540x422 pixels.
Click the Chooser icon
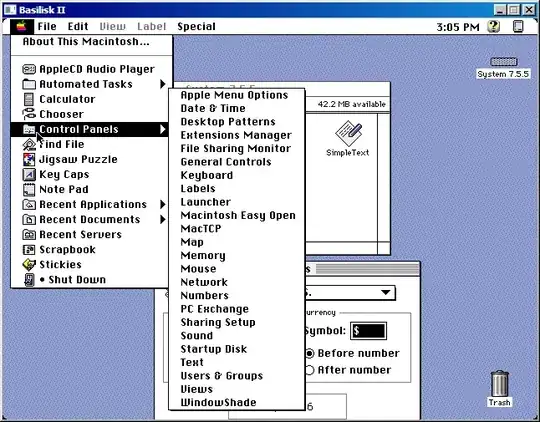click(x=29, y=114)
